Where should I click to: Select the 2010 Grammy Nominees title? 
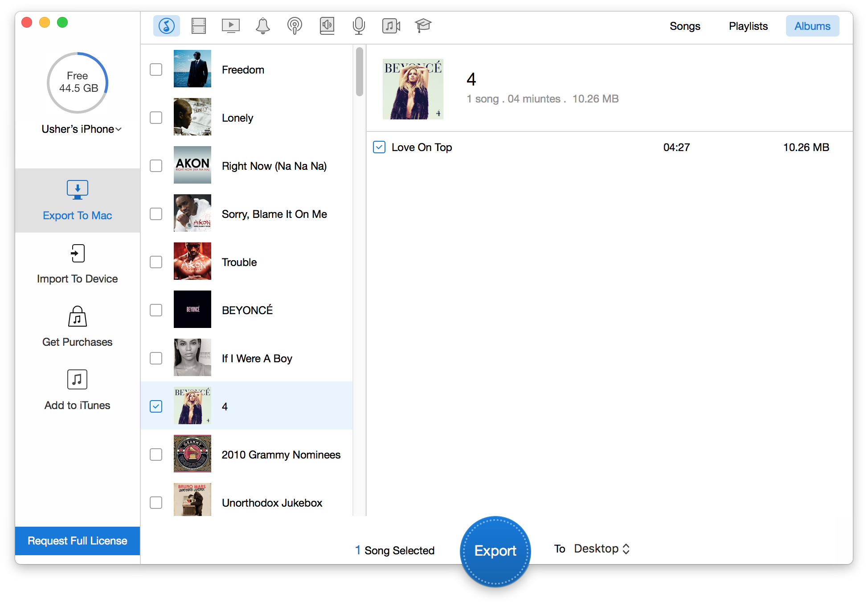pos(281,455)
